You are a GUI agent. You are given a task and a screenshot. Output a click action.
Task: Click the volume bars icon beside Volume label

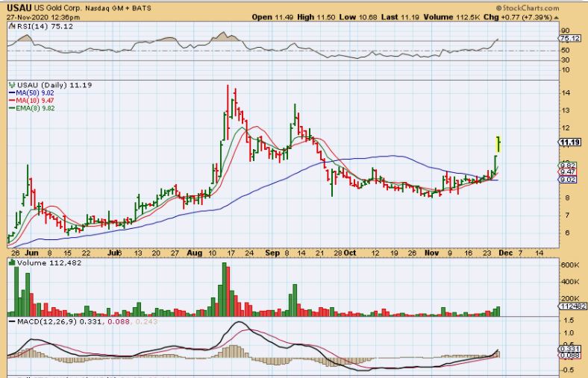coord(12,263)
